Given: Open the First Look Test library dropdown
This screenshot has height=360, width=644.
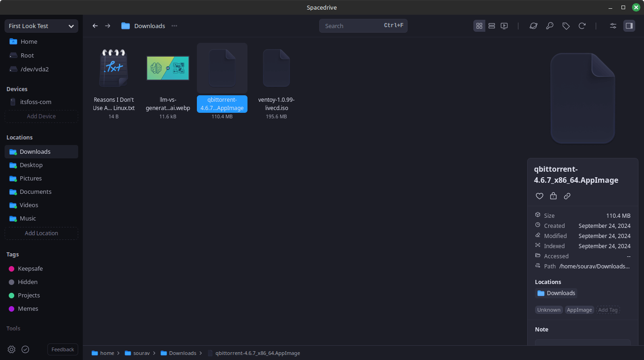Looking at the screenshot, I should pos(41,26).
